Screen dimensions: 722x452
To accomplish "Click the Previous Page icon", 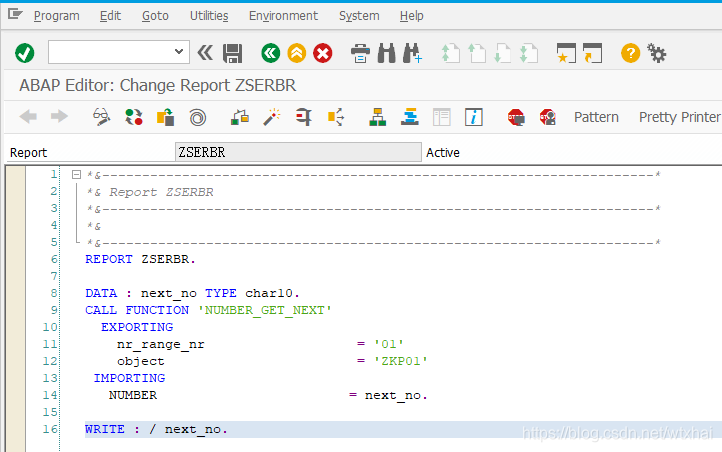I will (x=477, y=53).
